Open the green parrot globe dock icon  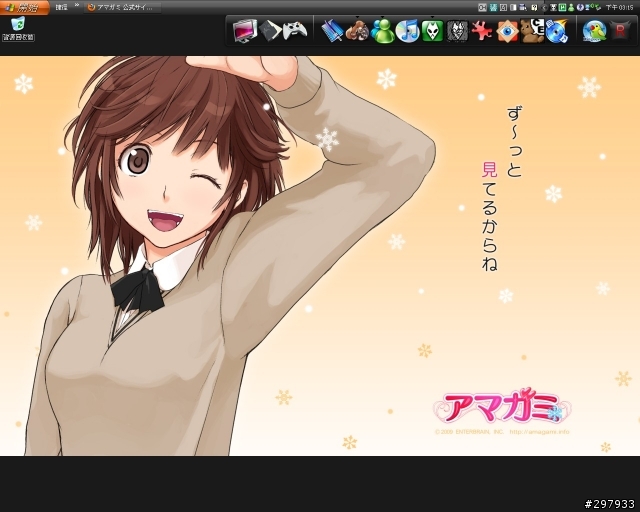coord(594,31)
